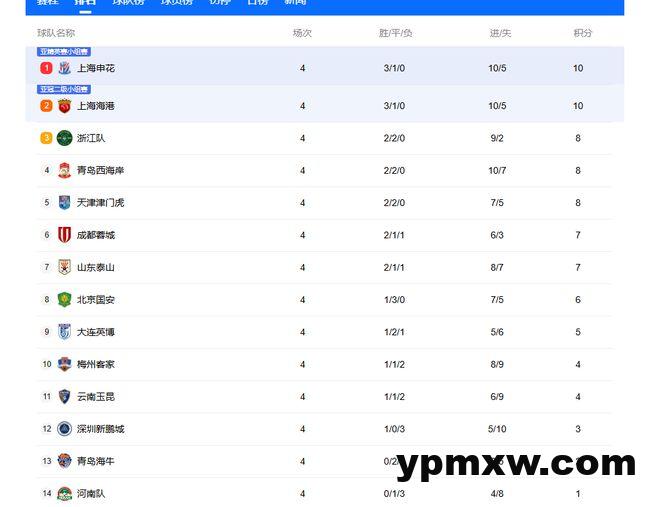660x507 pixels.
Task: Click the 上海海港 team logo
Action: 64,106
